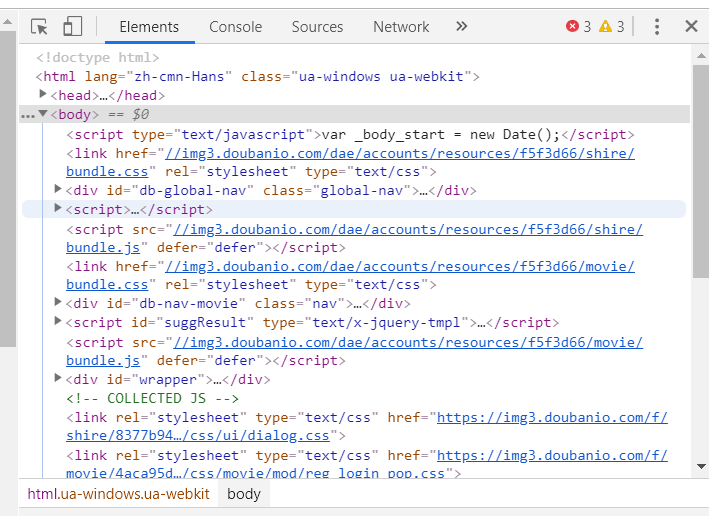The width and height of the screenshot is (709, 516).
Task: Select html.ua-windows.ua-webkit breadcrumb
Action: [x=118, y=494]
